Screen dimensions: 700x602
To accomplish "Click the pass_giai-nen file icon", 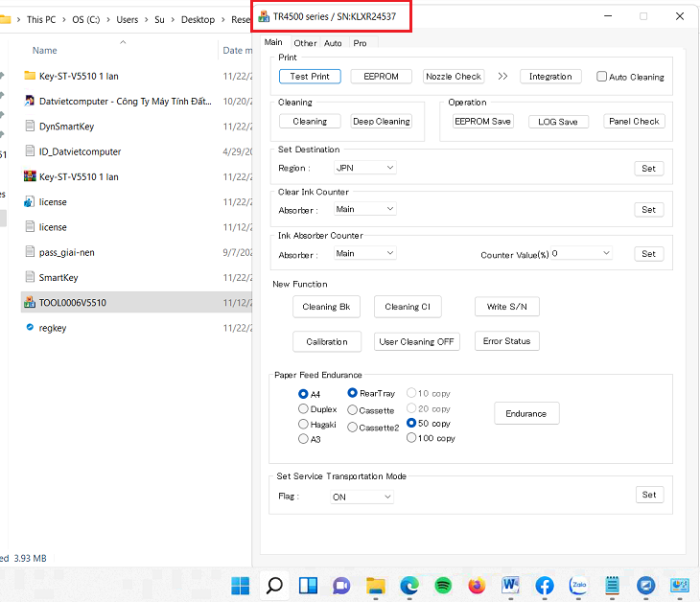I will pos(30,252).
